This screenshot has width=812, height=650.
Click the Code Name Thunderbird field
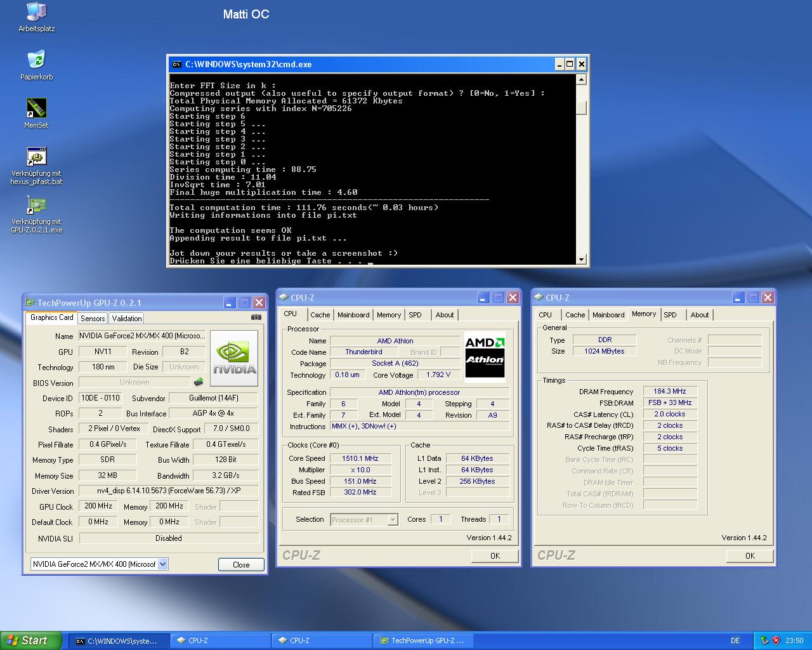pos(363,352)
